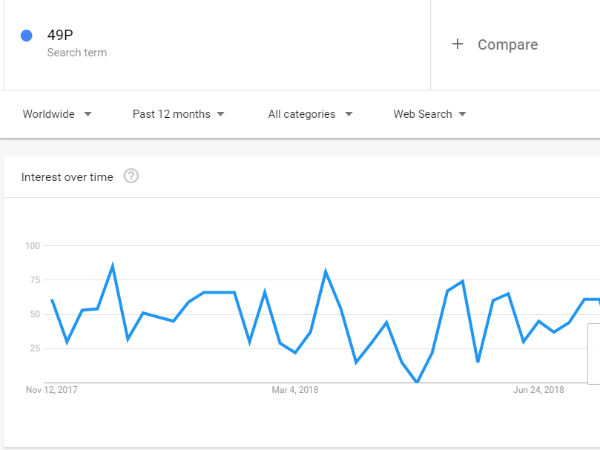Image resolution: width=600 pixels, height=450 pixels.
Task: Click the 75 value on the y-axis
Action: tap(33, 280)
